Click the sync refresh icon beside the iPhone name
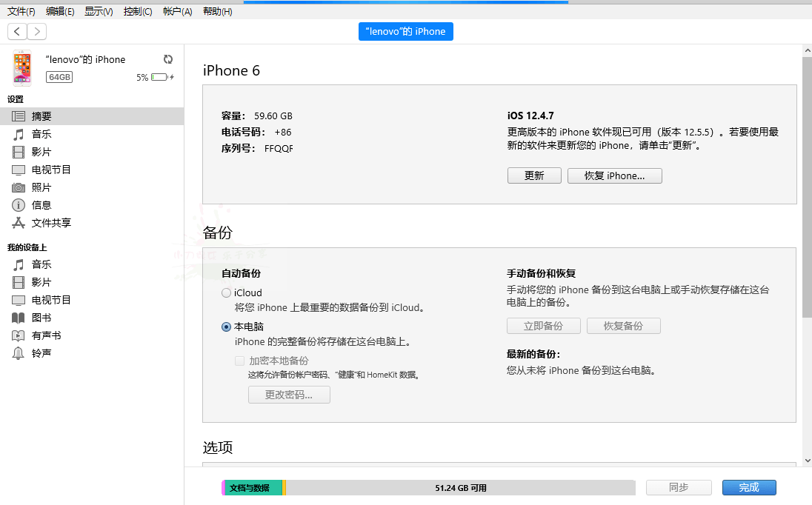 (x=168, y=59)
